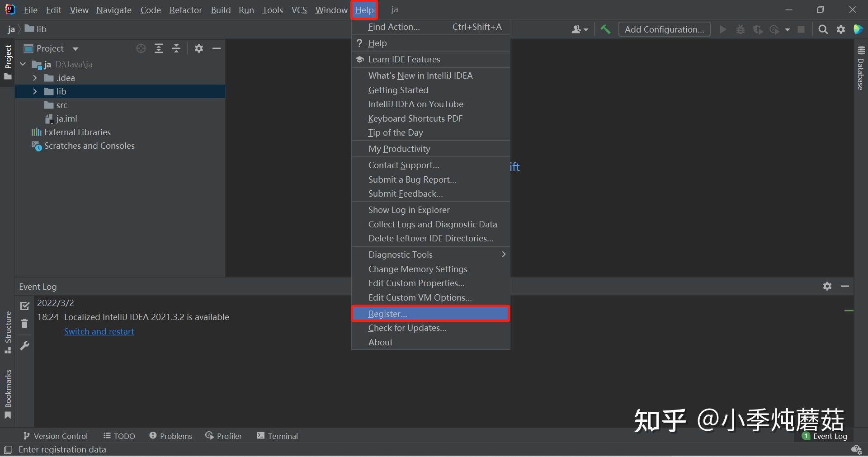The image size is (868, 457).
Task: Open Project panel options gear
Action: pyautogui.click(x=199, y=48)
